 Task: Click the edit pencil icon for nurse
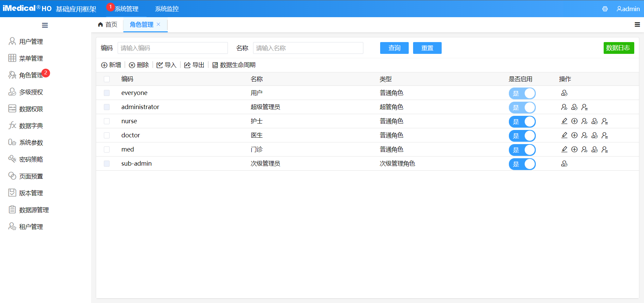[564, 121]
